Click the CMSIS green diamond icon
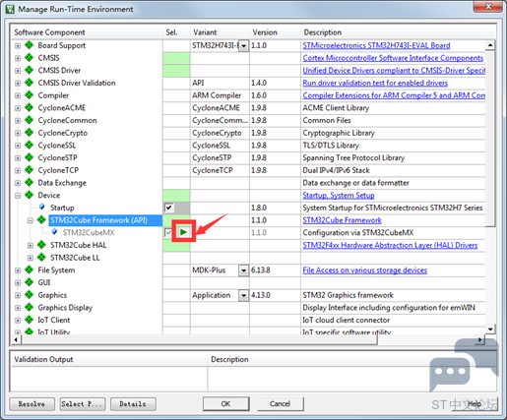The image size is (507, 420). pos(30,57)
